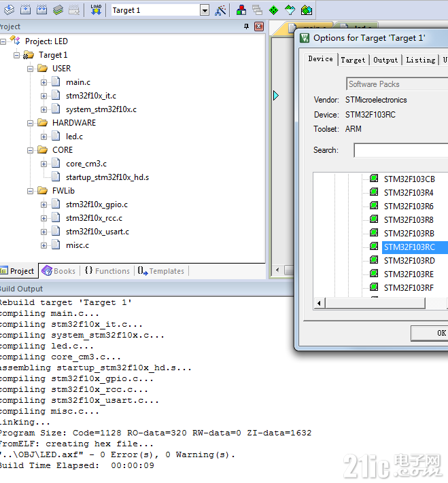Click the Program Size line in Build Output
448x483 pixels.
156,433
